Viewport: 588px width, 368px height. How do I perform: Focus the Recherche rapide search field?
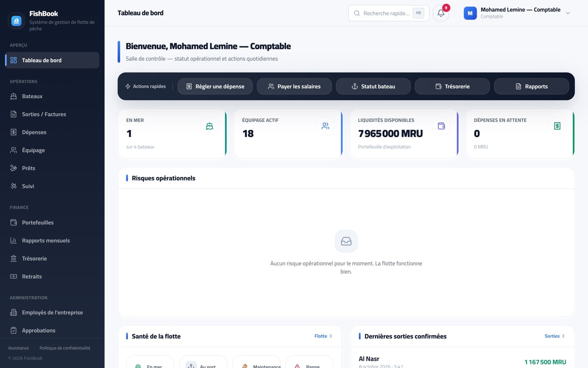[x=389, y=13]
